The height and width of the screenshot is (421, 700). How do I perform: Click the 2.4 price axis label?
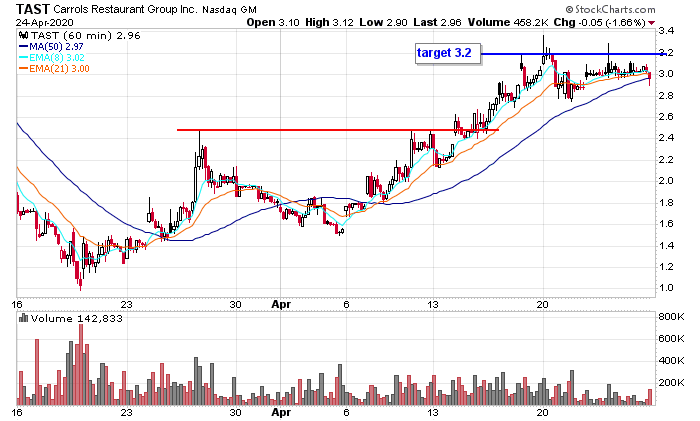coord(666,138)
